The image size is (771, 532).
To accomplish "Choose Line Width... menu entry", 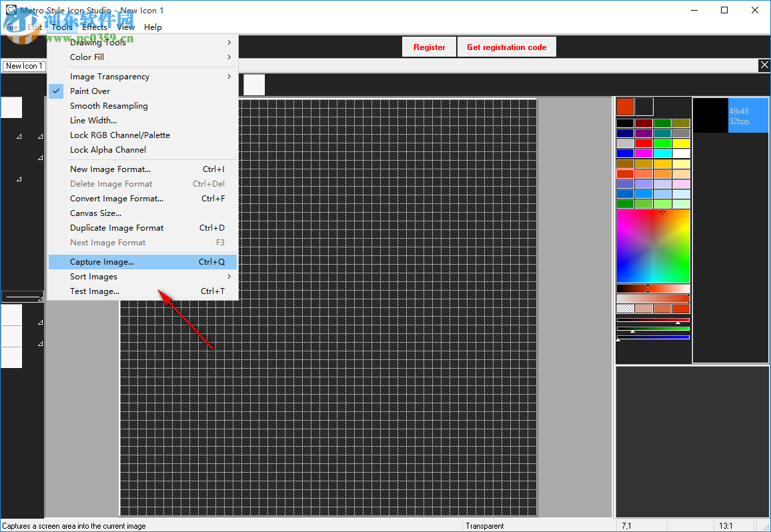I will click(x=143, y=121).
